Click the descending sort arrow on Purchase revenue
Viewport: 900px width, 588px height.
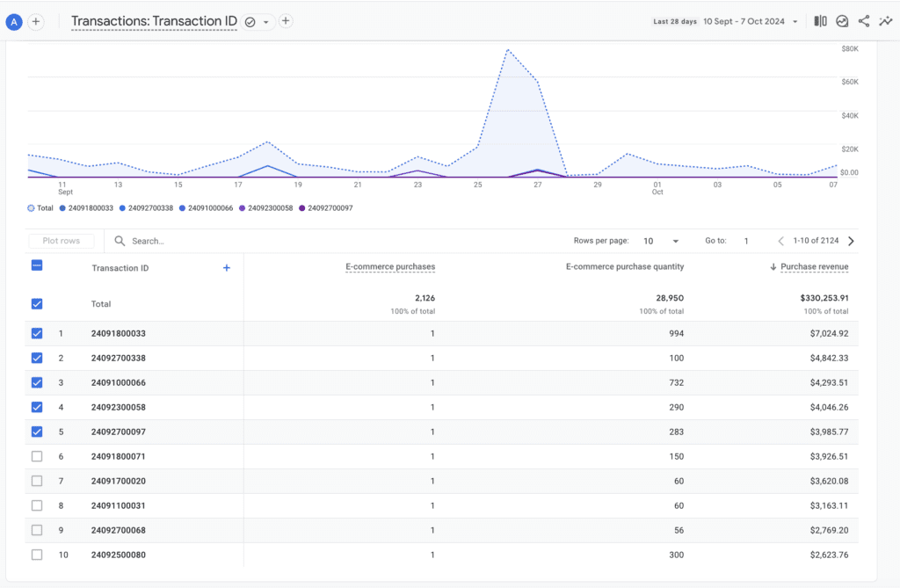[x=773, y=266]
